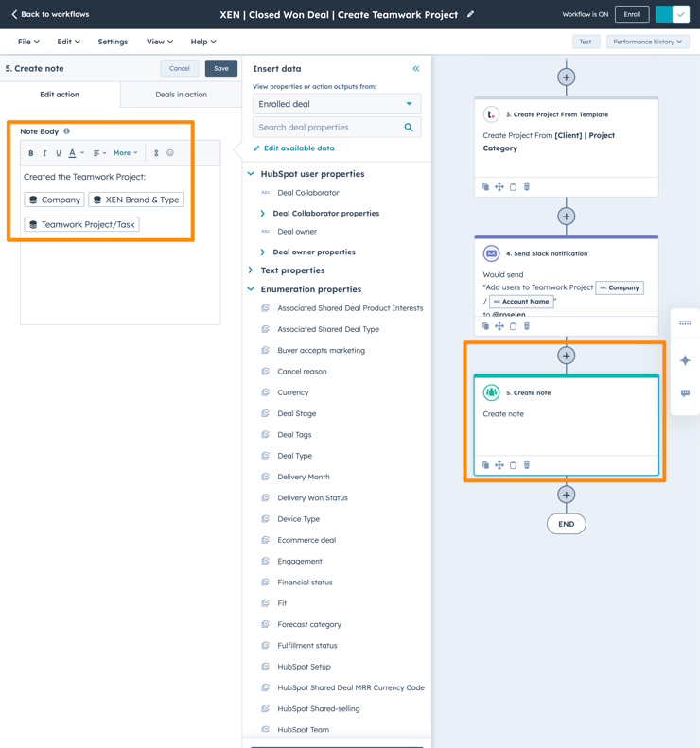Open the comments icon on right rail
The width and height of the screenshot is (700, 748).
[x=685, y=393]
